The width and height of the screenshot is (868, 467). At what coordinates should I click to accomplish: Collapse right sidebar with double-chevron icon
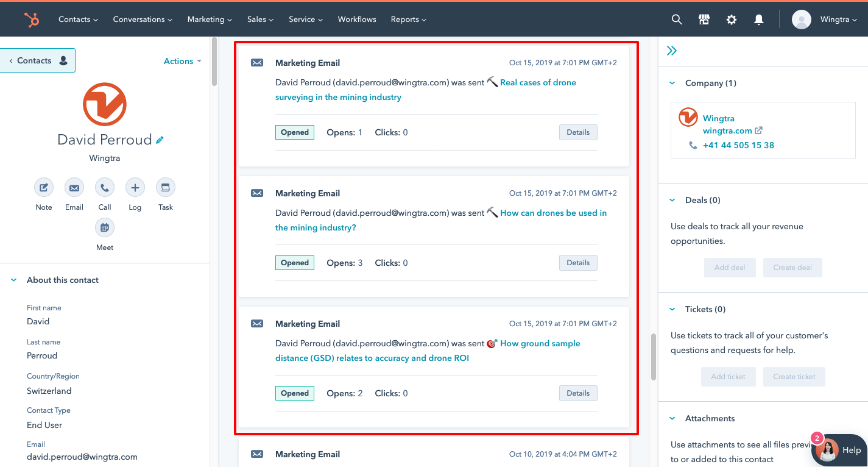point(672,51)
